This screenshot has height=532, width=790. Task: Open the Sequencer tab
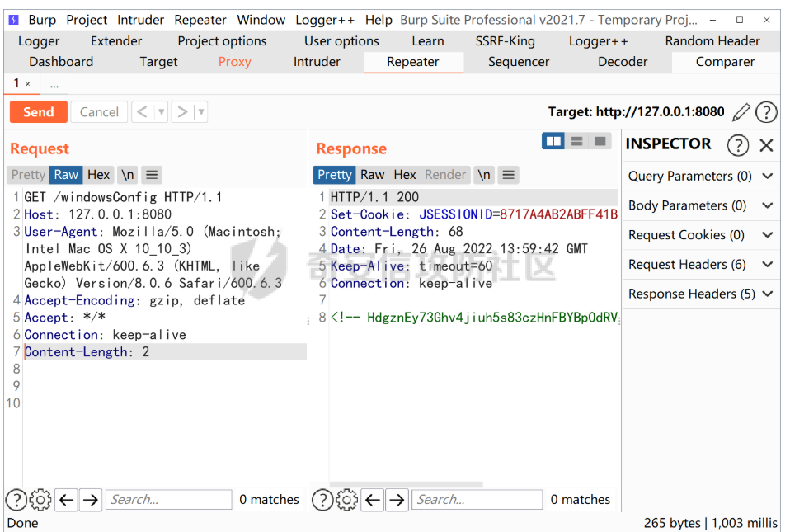[519, 62]
